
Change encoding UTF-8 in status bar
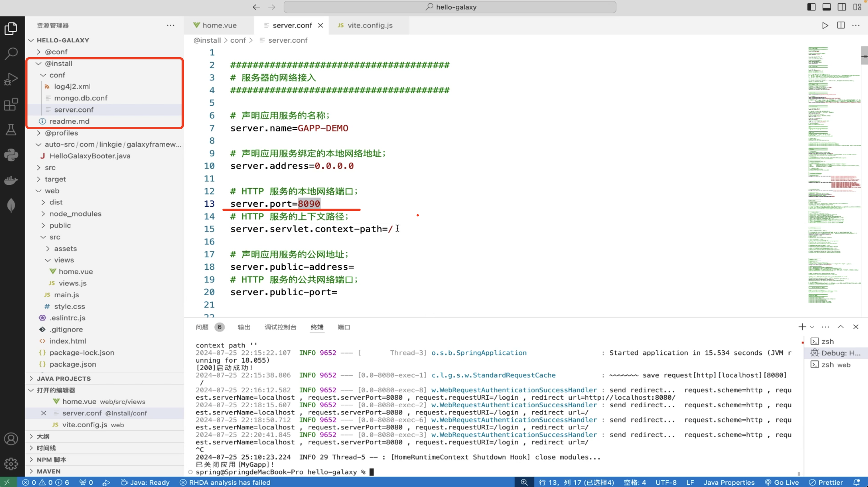tap(666, 482)
